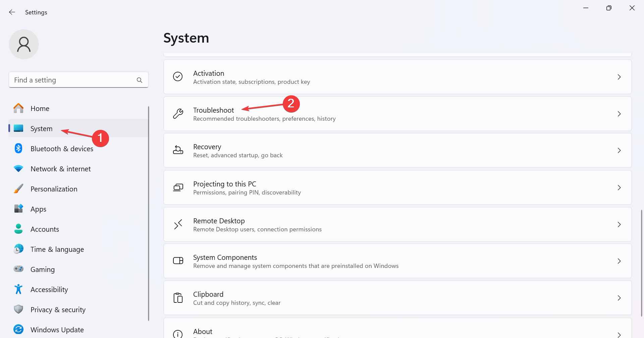Click the Troubleshoot wrench icon

tap(178, 114)
